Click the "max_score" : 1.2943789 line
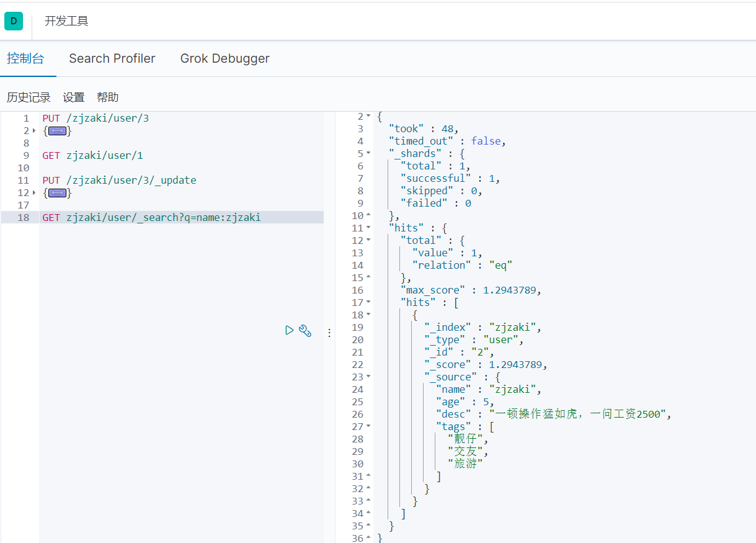Image resolution: width=756 pixels, height=543 pixels. pyautogui.click(x=471, y=290)
